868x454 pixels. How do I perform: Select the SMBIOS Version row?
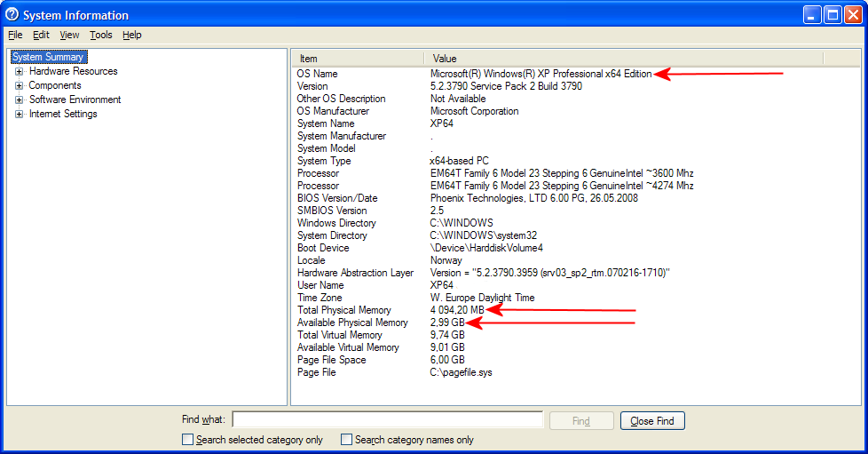pyautogui.click(x=576, y=211)
